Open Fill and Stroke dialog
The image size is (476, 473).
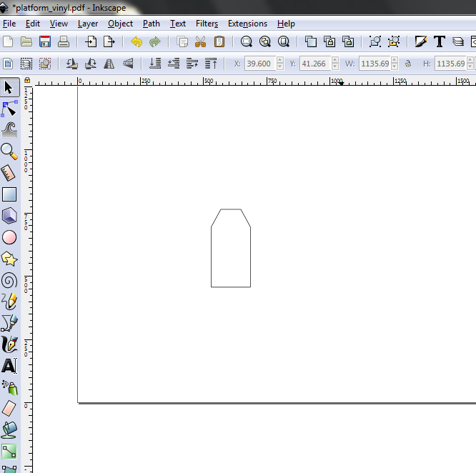pyautogui.click(x=421, y=41)
